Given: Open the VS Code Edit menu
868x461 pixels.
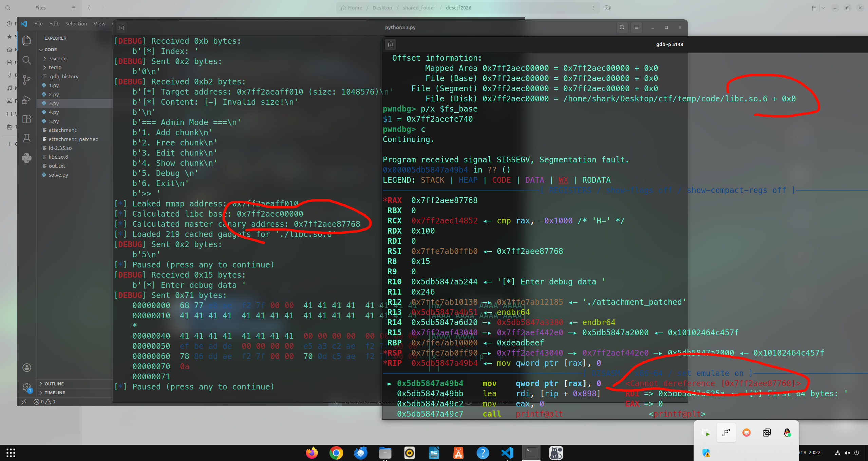Looking at the screenshot, I should (x=54, y=24).
